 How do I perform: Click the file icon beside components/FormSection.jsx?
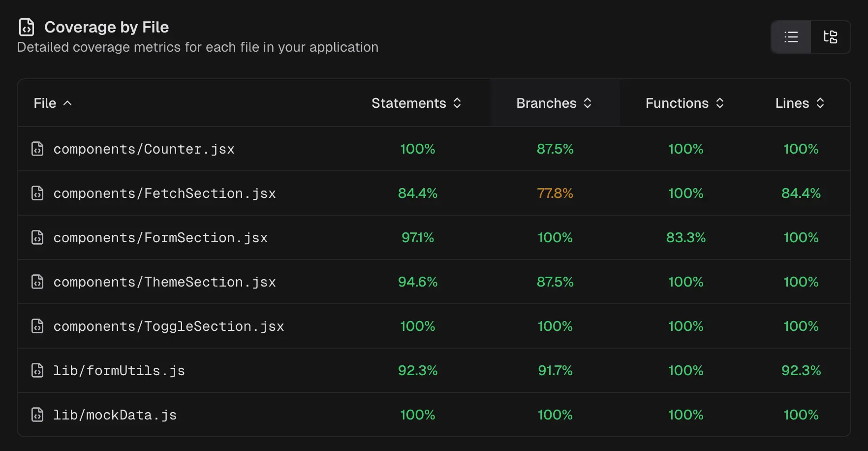37,237
